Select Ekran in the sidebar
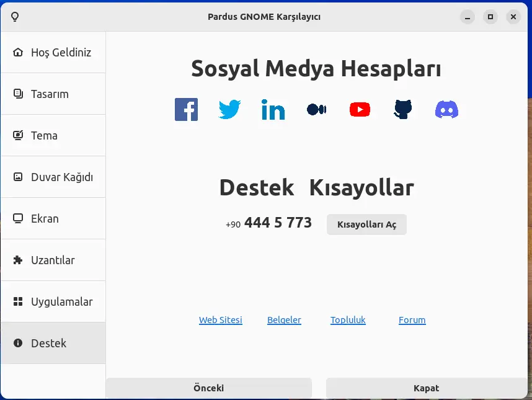Screen dimensions: 532x400 point(53,218)
